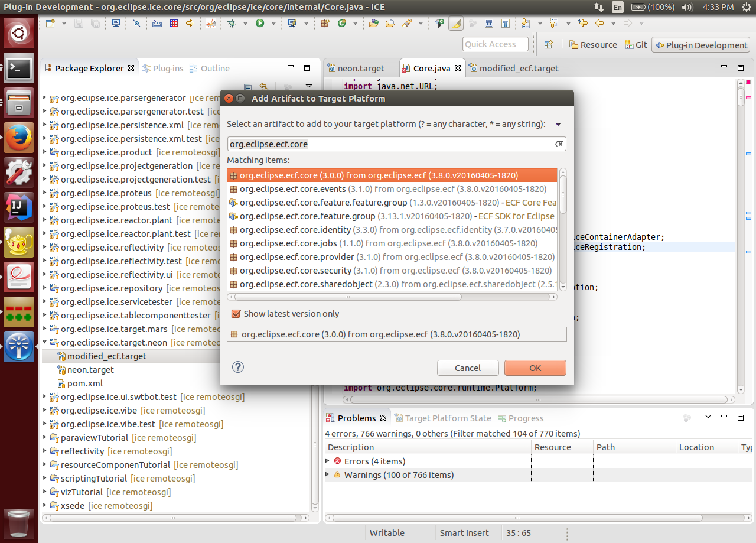Image resolution: width=756 pixels, height=543 pixels.
Task: Click the help question mark icon in dialog
Action: coord(237,367)
